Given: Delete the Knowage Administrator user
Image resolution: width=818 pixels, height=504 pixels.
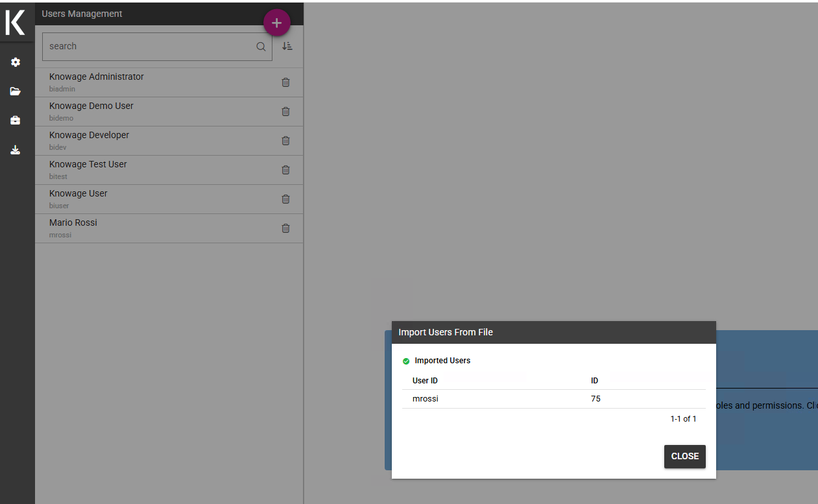Looking at the screenshot, I should point(285,82).
